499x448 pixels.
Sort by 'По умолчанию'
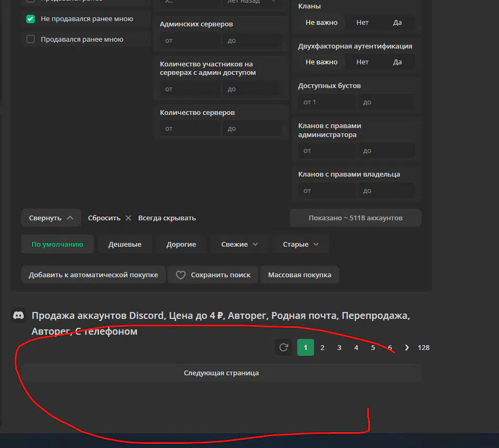pos(57,244)
